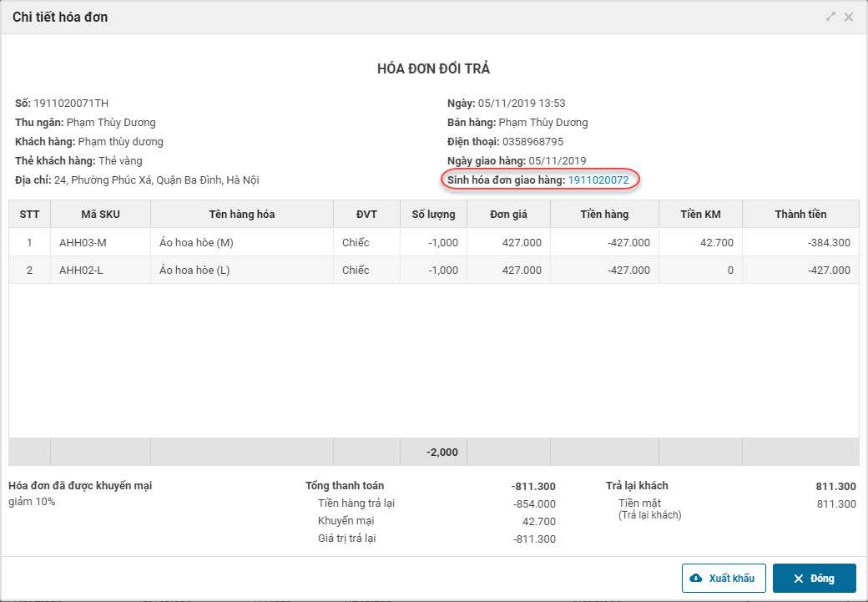Click the Tên hàng hóa column header
Screen dimensions: 868x602
pos(242,215)
